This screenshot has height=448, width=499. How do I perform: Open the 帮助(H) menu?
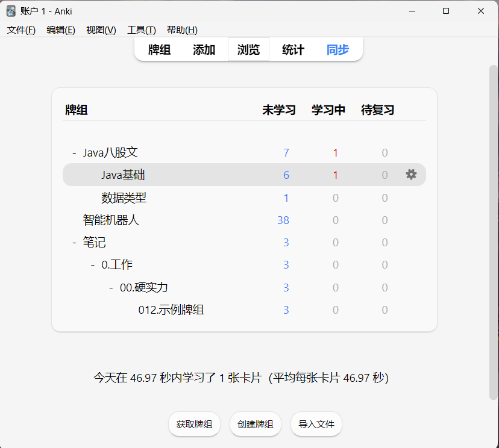tap(182, 30)
